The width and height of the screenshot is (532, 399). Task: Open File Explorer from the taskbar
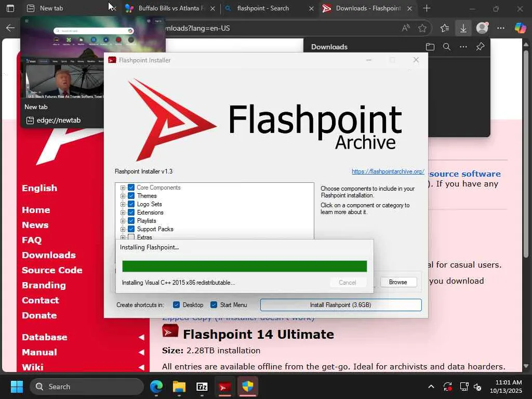tap(179, 387)
